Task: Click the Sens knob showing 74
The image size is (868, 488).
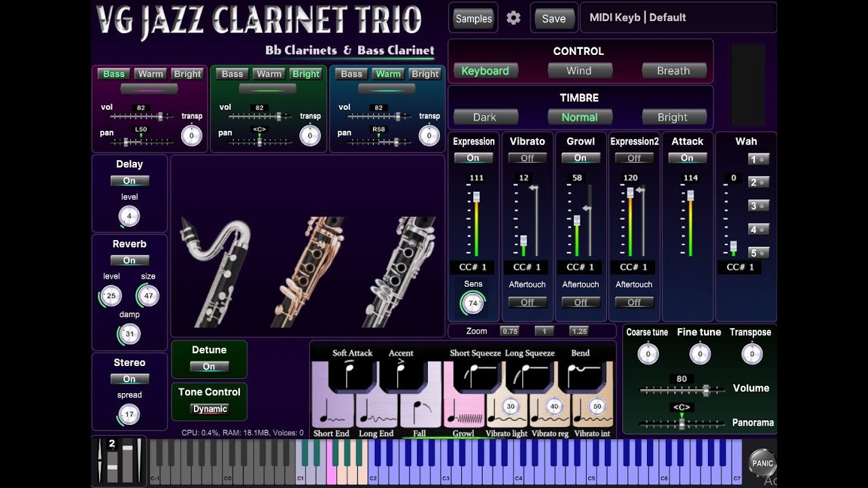Action: tap(473, 304)
